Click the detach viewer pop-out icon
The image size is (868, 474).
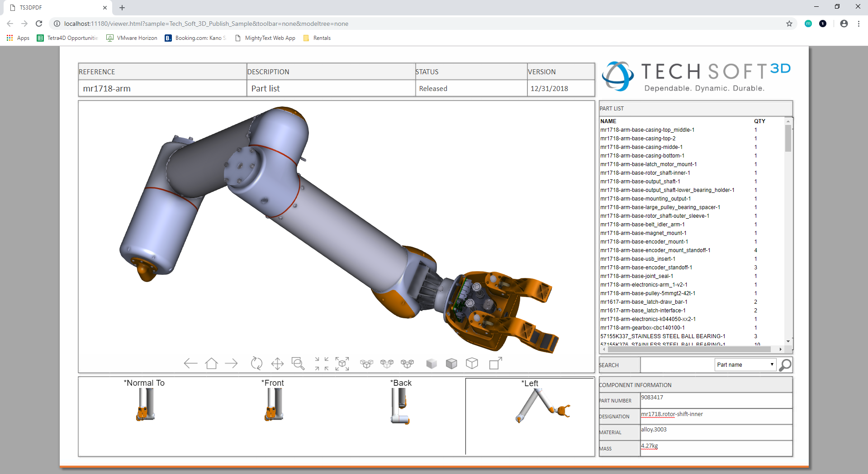(x=496, y=363)
